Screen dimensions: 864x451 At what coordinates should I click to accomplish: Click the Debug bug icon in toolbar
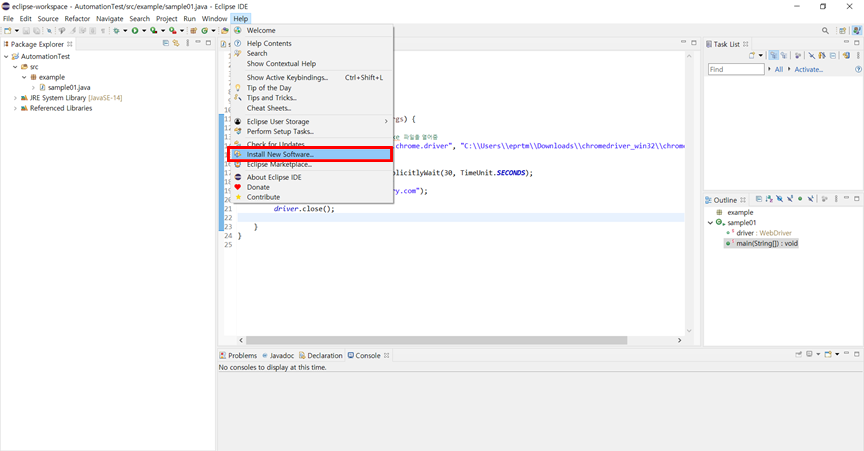pyautogui.click(x=116, y=31)
